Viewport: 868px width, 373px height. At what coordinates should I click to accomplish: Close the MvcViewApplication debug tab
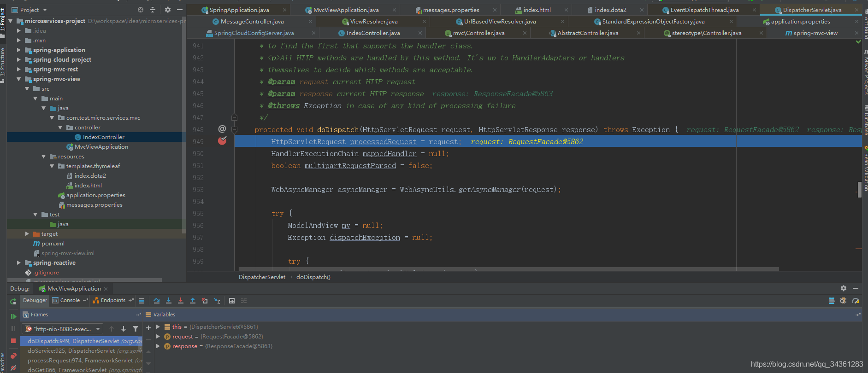[x=106, y=289]
